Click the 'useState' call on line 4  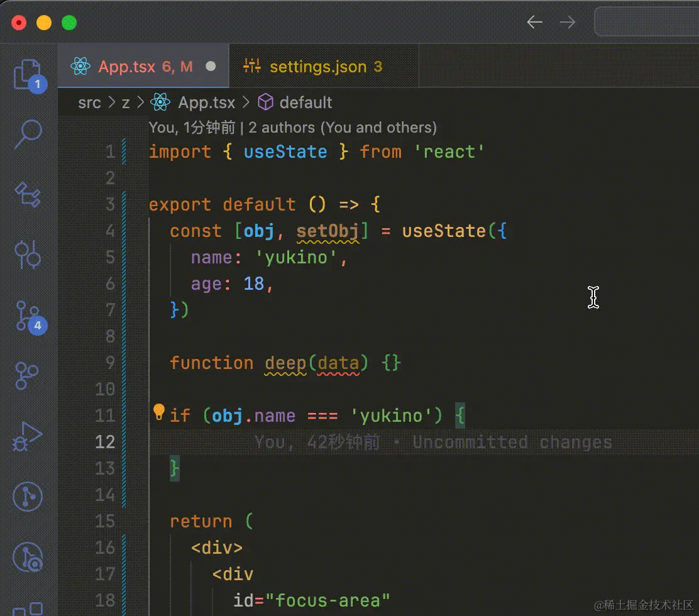(x=444, y=231)
